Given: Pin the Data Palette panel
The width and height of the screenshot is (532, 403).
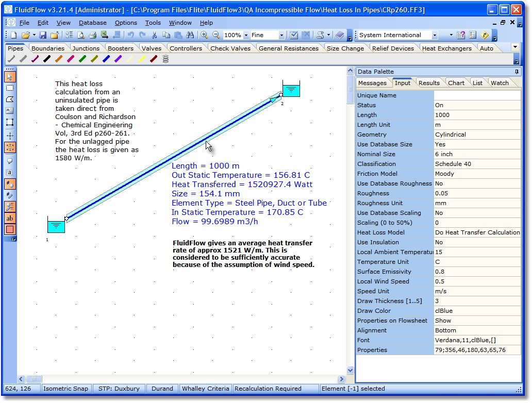Looking at the screenshot, I should [x=517, y=72].
